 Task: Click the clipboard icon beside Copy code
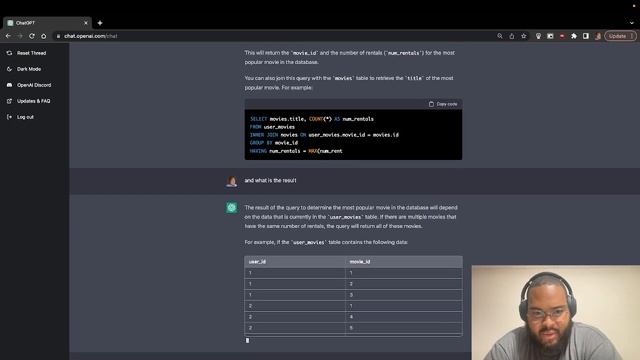431,104
